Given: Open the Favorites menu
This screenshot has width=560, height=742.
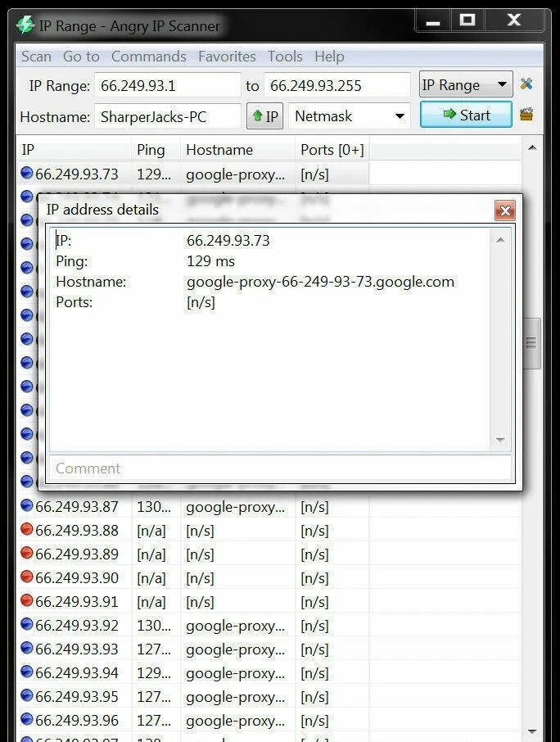Looking at the screenshot, I should [227, 57].
